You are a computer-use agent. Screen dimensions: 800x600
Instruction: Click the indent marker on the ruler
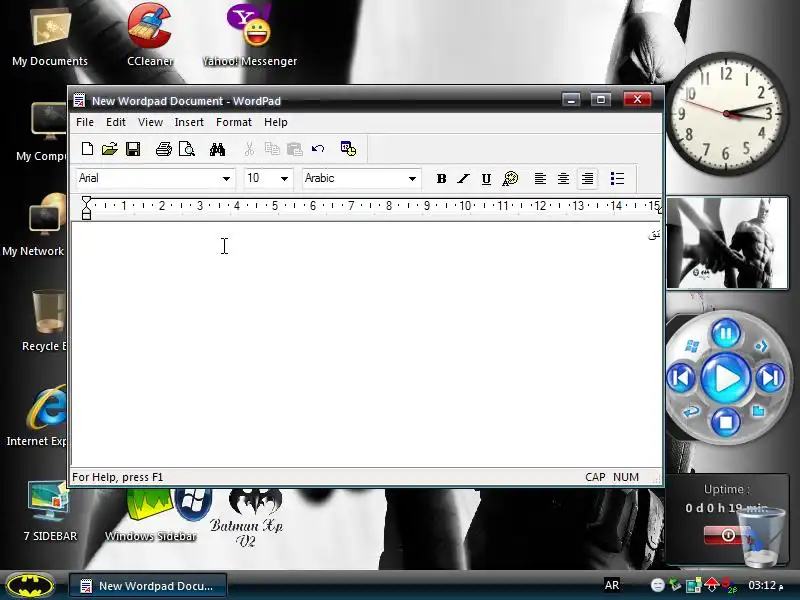point(86,208)
